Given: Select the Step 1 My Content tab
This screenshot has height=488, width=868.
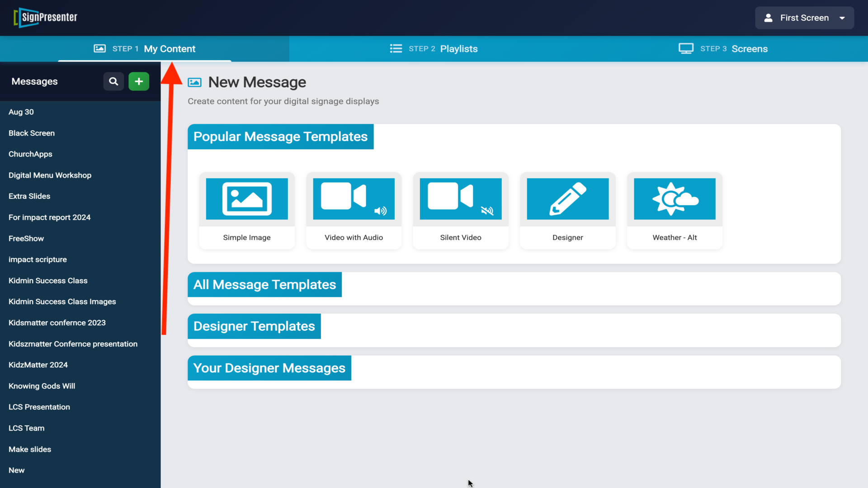Looking at the screenshot, I should tap(145, 49).
